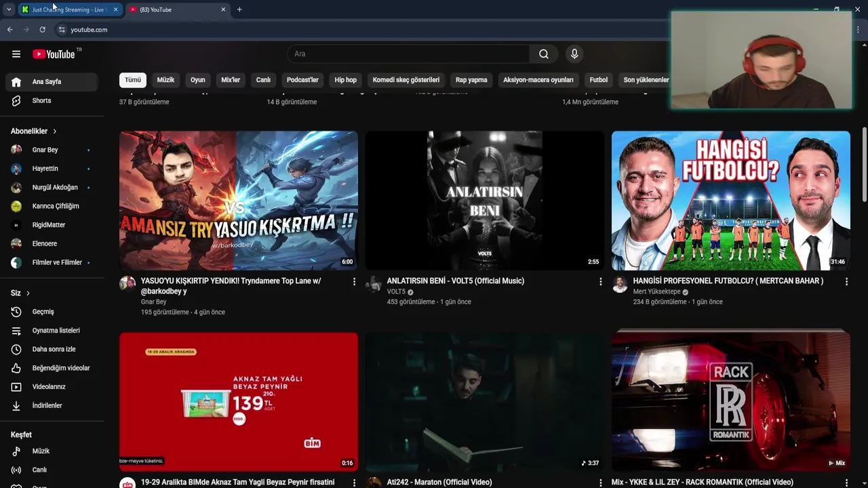Select the Oyun filter chip

(x=197, y=80)
